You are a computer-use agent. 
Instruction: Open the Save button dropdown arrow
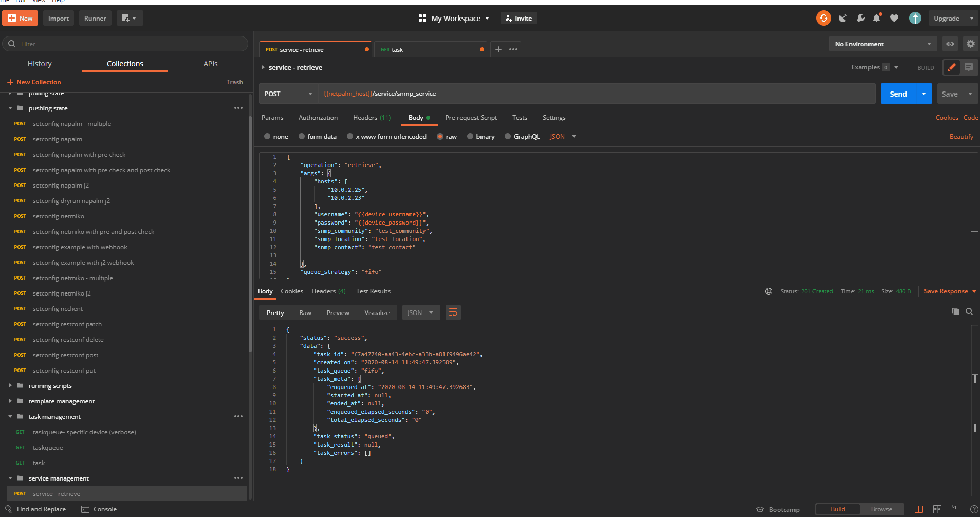[970, 94]
